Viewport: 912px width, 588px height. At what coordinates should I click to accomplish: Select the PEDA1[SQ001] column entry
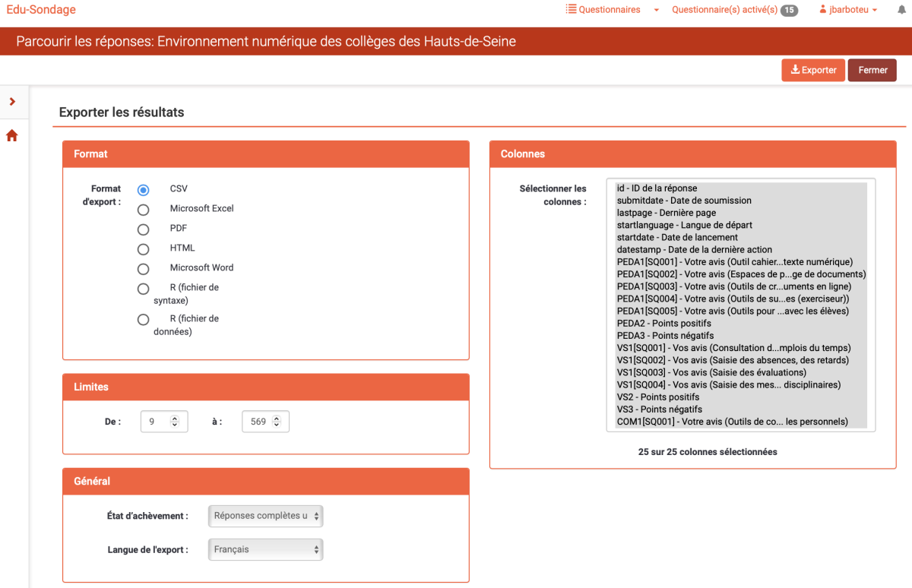coord(741,262)
